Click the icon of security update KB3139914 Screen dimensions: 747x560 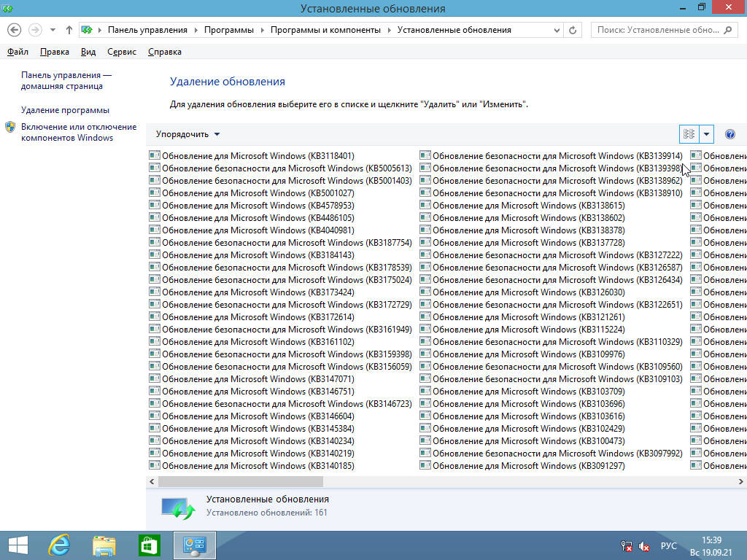coord(425,156)
